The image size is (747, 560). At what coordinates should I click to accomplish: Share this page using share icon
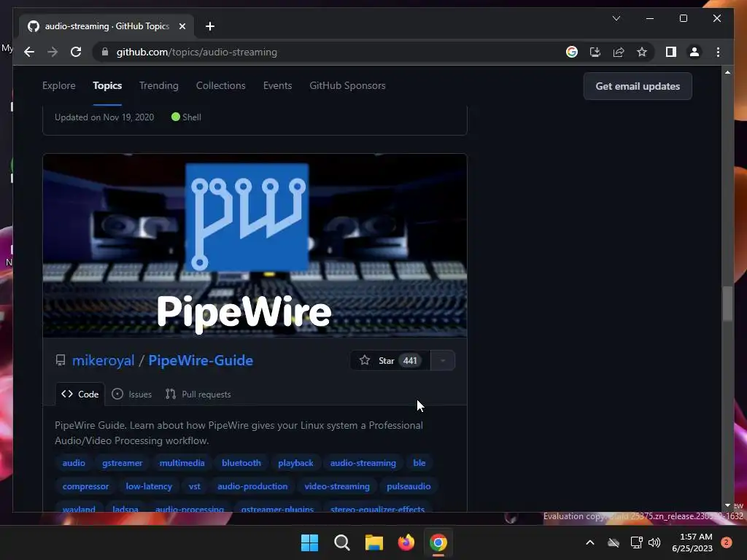pos(619,52)
